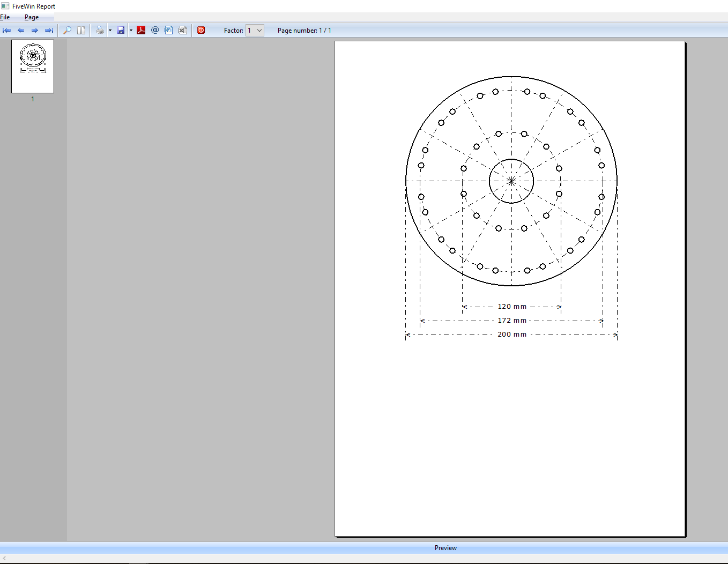Click the '200 mm' dimension label
Viewport: 728px width, 564px height.
pyautogui.click(x=512, y=335)
